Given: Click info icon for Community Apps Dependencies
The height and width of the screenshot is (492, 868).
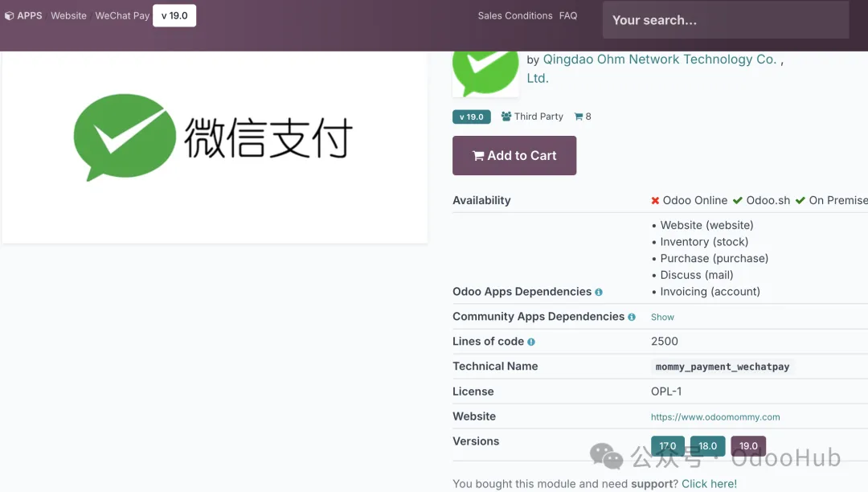Looking at the screenshot, I should pos(632,317).
